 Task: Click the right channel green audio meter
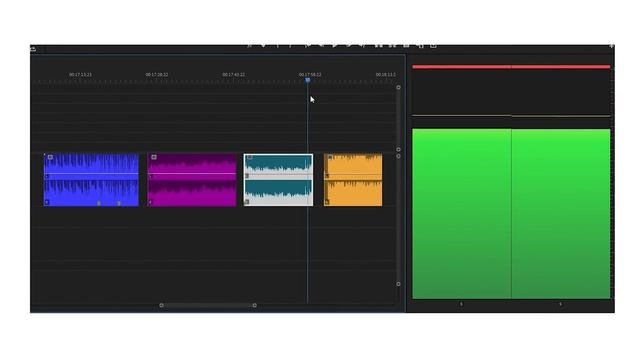(561, 214)
